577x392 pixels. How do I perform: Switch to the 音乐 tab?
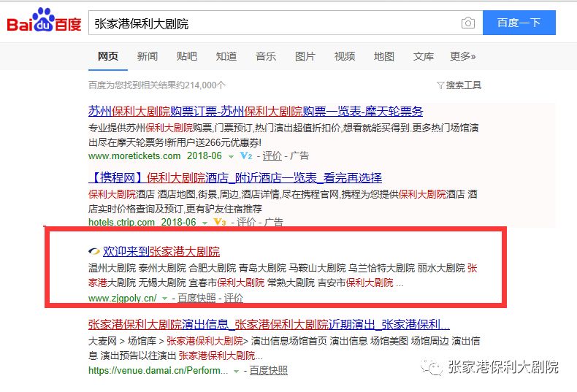266,56
